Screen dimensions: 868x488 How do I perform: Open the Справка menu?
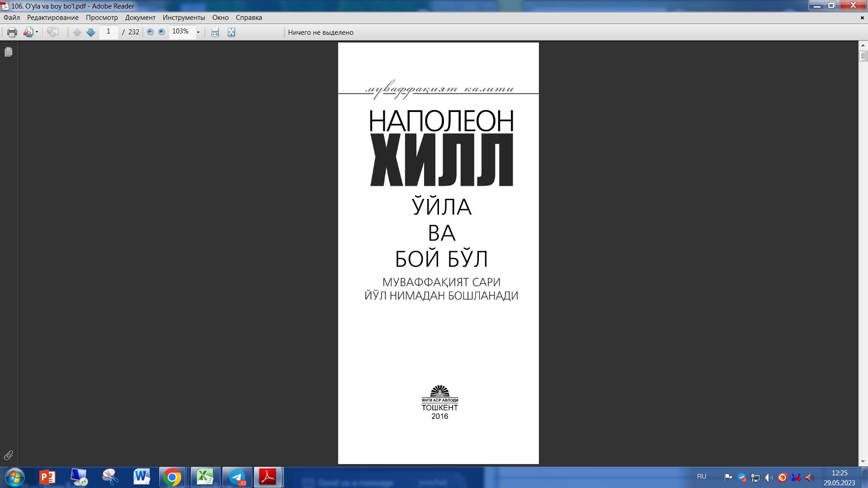pyautogui.click(x=249, y=18)
